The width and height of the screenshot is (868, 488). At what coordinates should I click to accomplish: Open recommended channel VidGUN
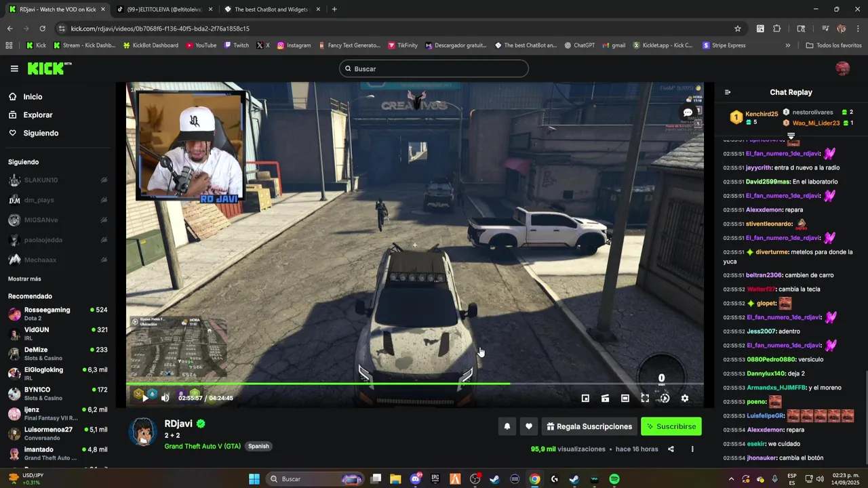pos(58,333)
